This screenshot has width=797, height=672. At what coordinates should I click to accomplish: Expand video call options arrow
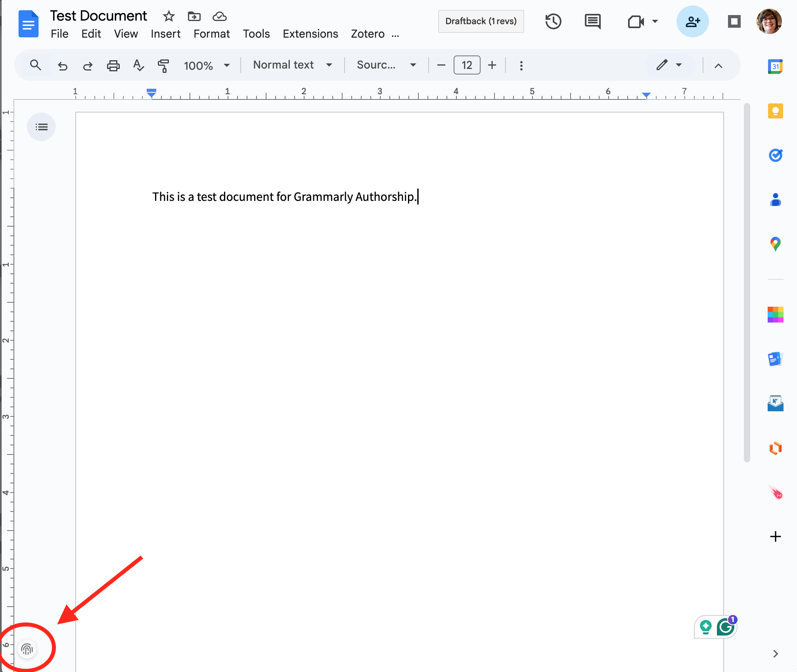[655, 21]
